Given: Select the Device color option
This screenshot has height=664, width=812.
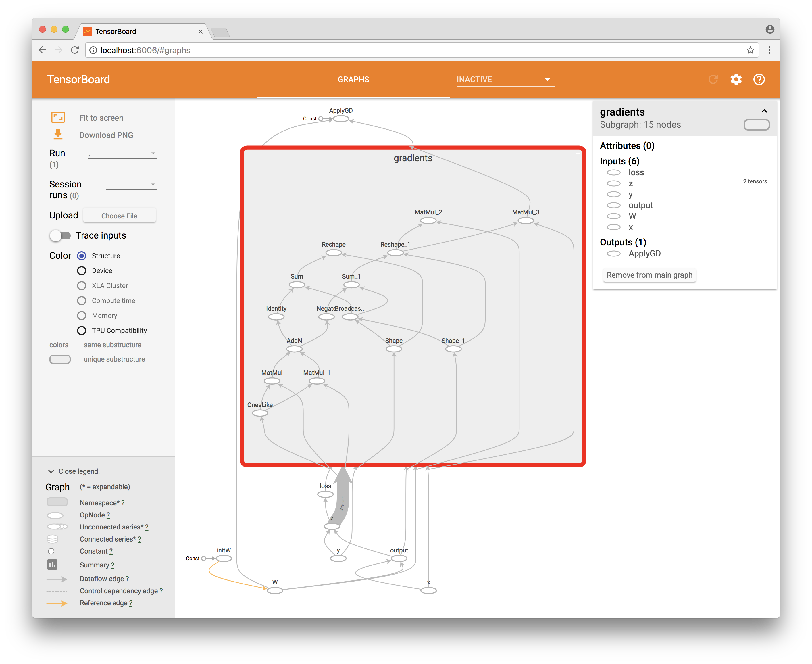Looking at the screenshot, I should tap(81, 271).
